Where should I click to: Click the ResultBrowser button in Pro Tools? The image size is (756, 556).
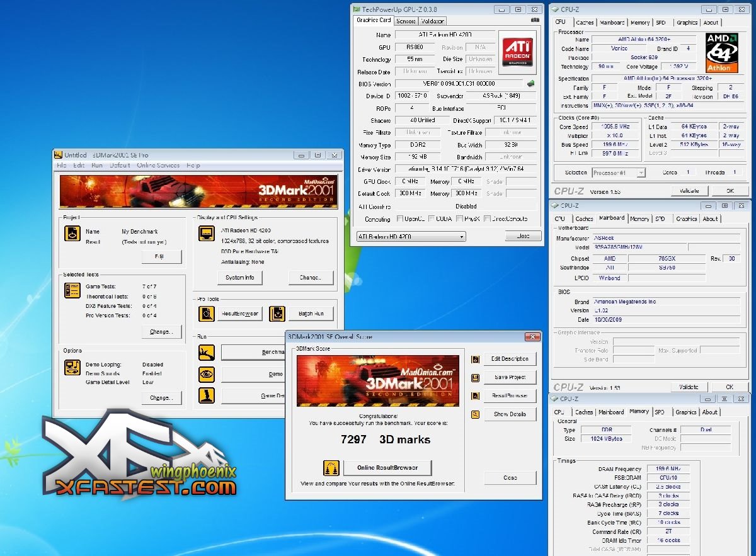tap(240, 314)
